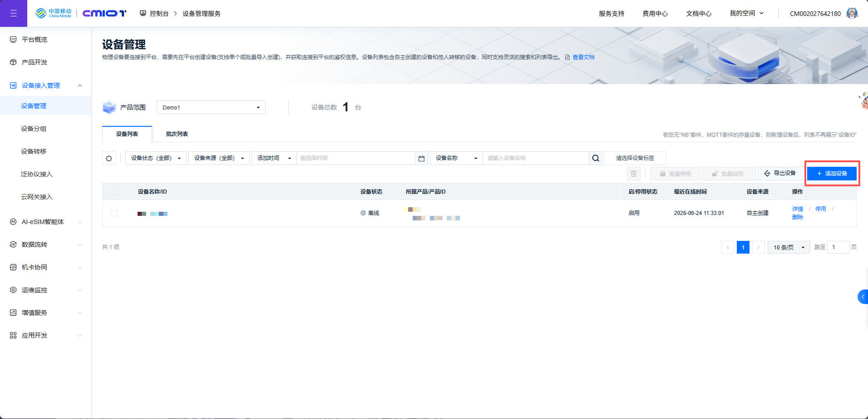Open the calendar date picker icon
This screenshot has width=868, height=419.
click(x=421, y=158)
